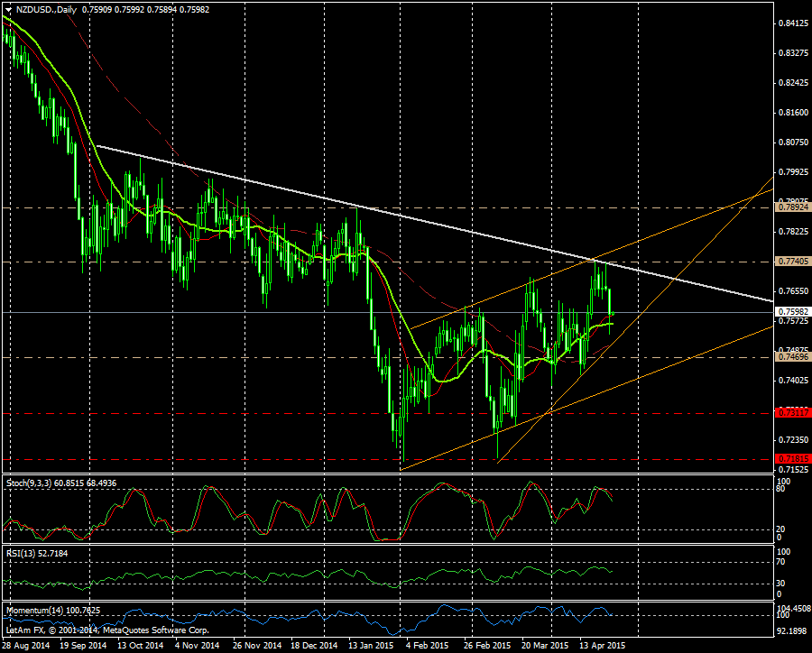812x653 pixels.
Task: Click the 20 Mar 2015 date label
Action: (x=544, y=646)
